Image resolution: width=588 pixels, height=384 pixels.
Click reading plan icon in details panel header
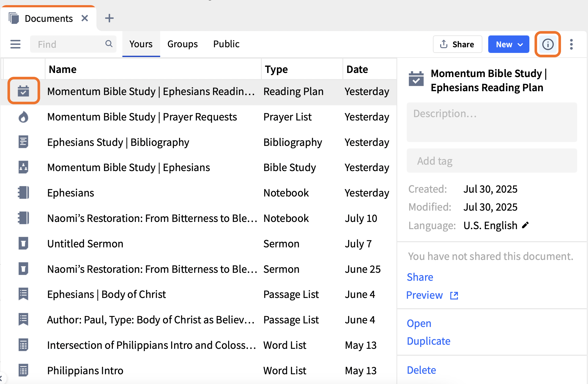click(x=416, y=79)
